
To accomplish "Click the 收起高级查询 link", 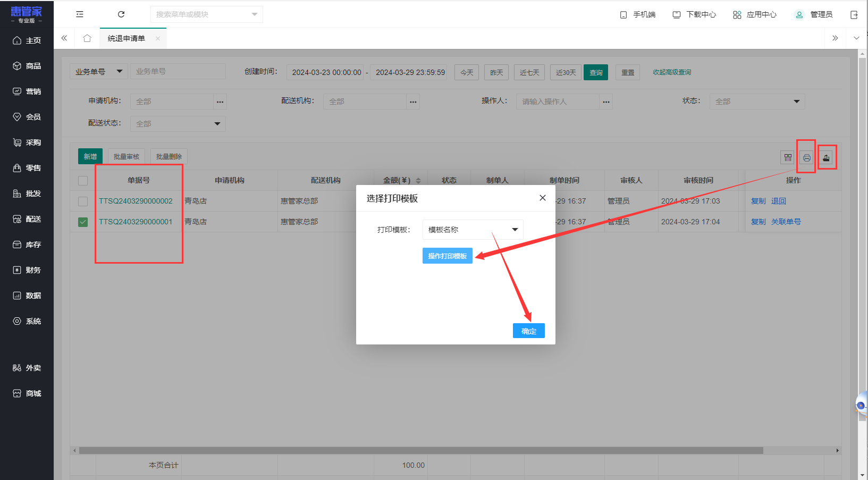I will 672,72.
